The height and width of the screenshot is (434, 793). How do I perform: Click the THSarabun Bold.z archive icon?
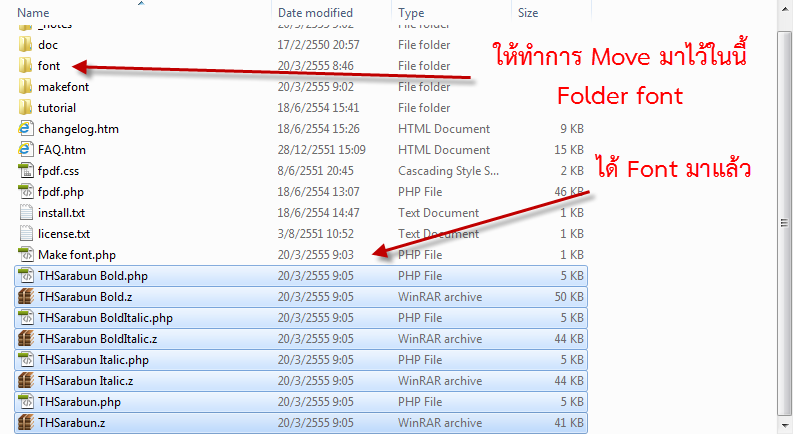(x=26, y=296)
